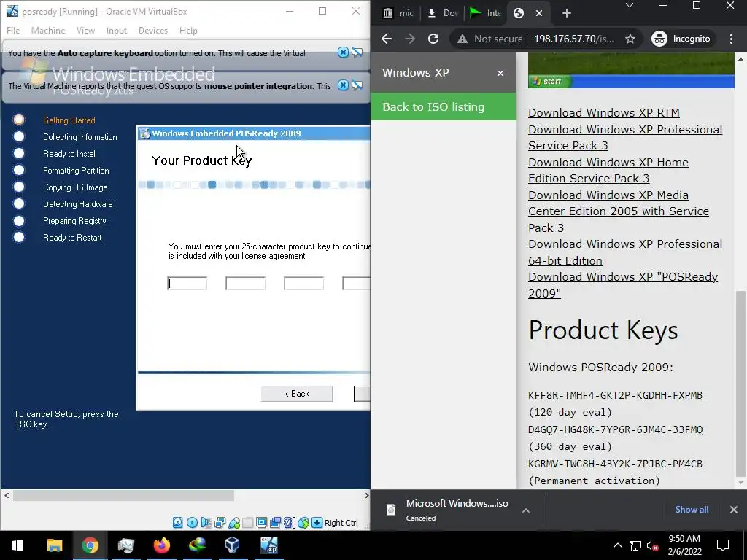Image resolution: width=747 pixels, height=560 pixels.
Task: Click the second product key input box
Action: (x=245, y=284)
